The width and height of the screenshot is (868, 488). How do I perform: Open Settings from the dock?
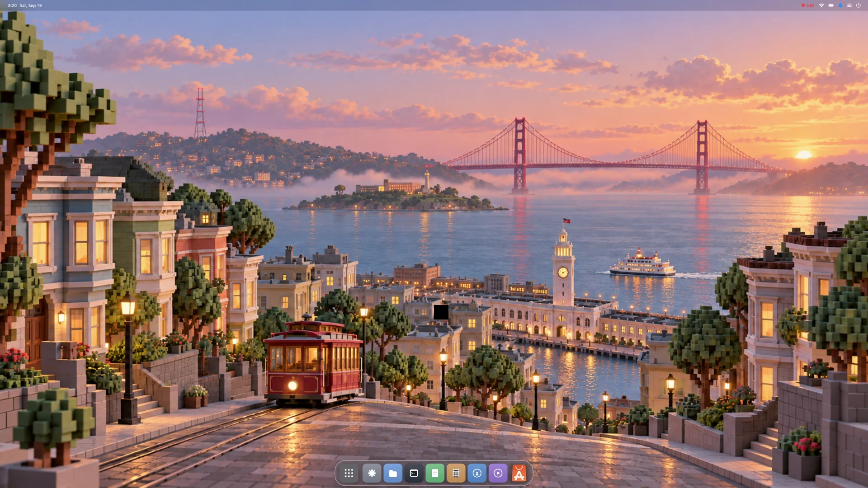click(x=372, y=473)
